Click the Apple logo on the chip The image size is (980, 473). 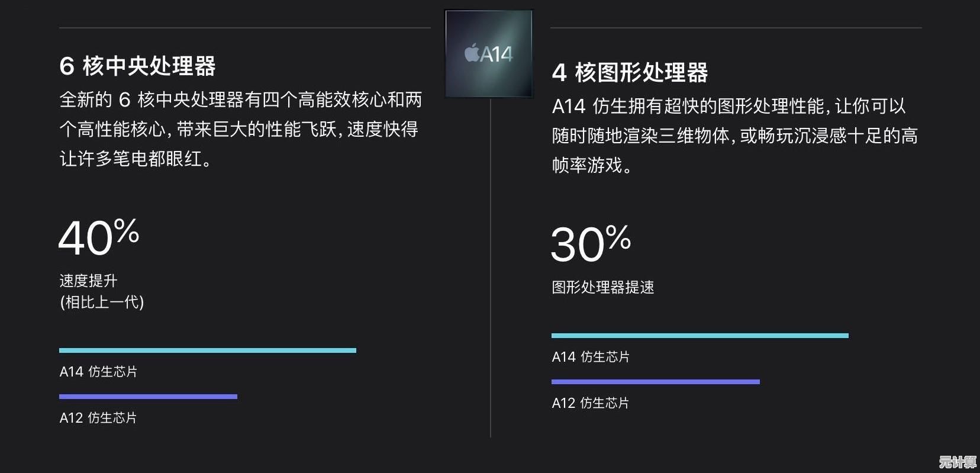[472, 53]
